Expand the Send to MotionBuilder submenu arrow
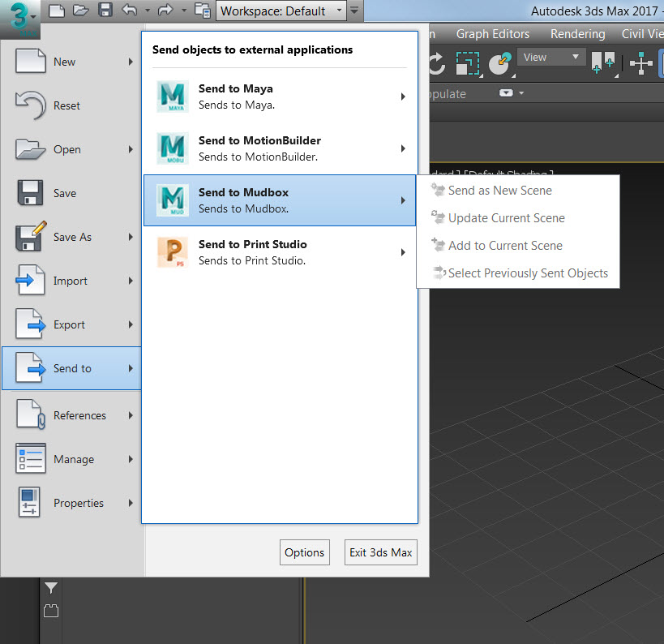664x644 pixels. pyautogui.click(x=403, y=148)
